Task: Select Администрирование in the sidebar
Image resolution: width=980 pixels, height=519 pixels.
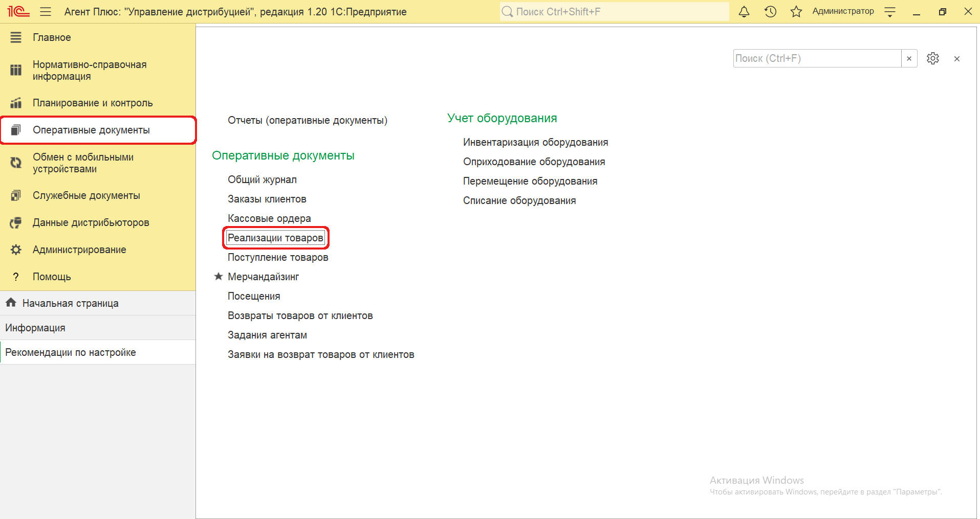Action: 79,250
